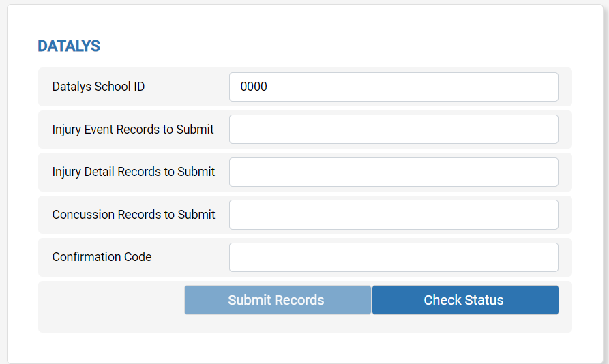
Task: Focus the Injury Event Records to Submit field
Action: click(x=393, y=130)
